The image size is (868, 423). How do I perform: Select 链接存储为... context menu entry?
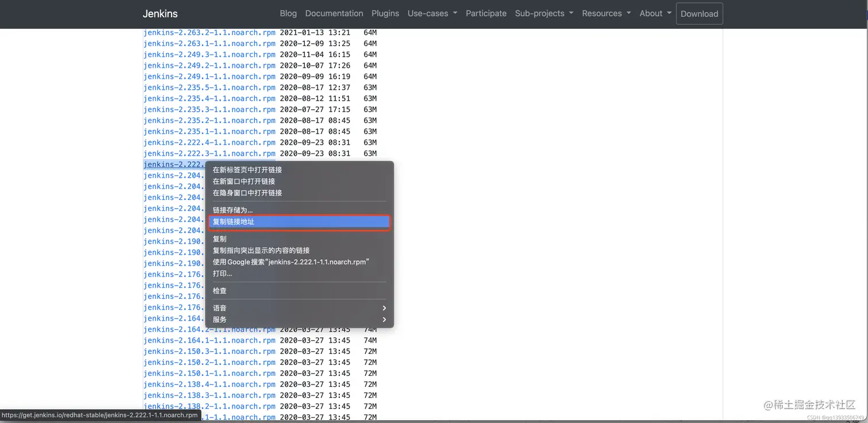point(299,210)
